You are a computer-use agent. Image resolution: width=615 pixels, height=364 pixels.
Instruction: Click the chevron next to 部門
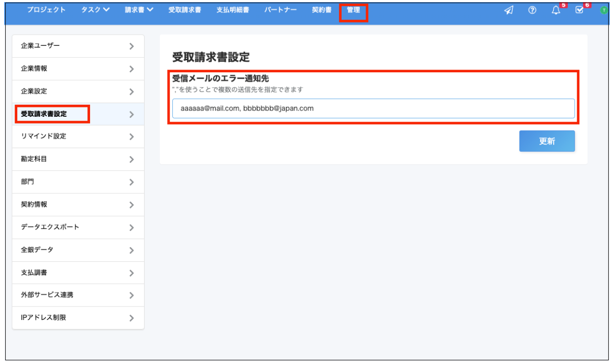[131, 182]
